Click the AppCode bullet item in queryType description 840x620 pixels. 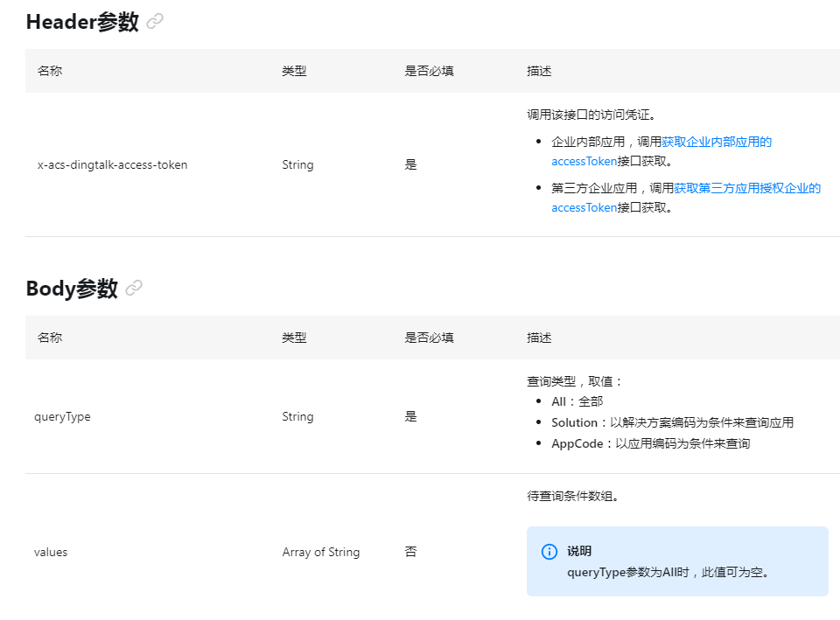click(x=650, y=443)
